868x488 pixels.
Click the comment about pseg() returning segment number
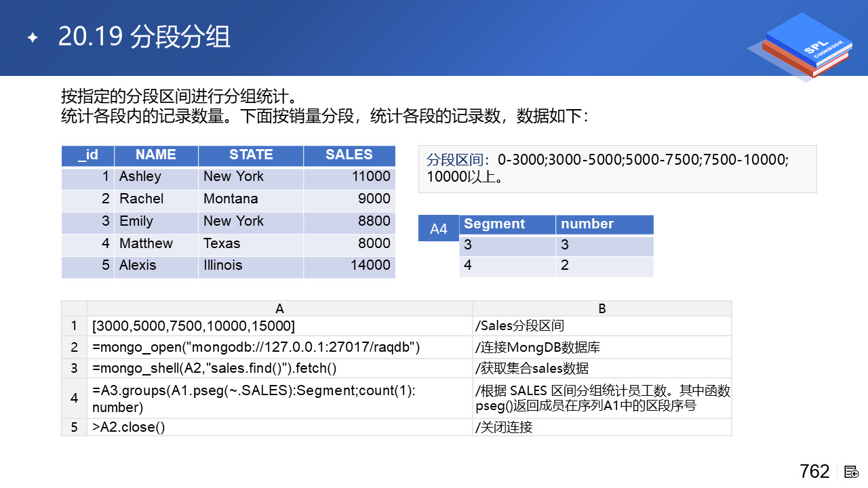click(602, 399)
